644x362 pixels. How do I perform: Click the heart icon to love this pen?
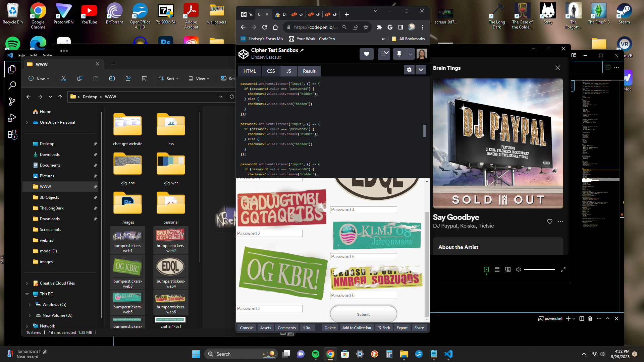[x=366, y=54]
